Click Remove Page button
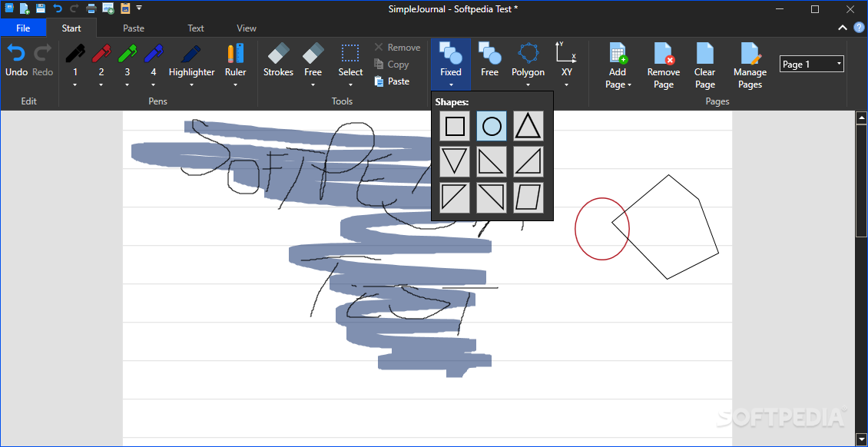The image size is (868, 447). [x=663, y=65]
